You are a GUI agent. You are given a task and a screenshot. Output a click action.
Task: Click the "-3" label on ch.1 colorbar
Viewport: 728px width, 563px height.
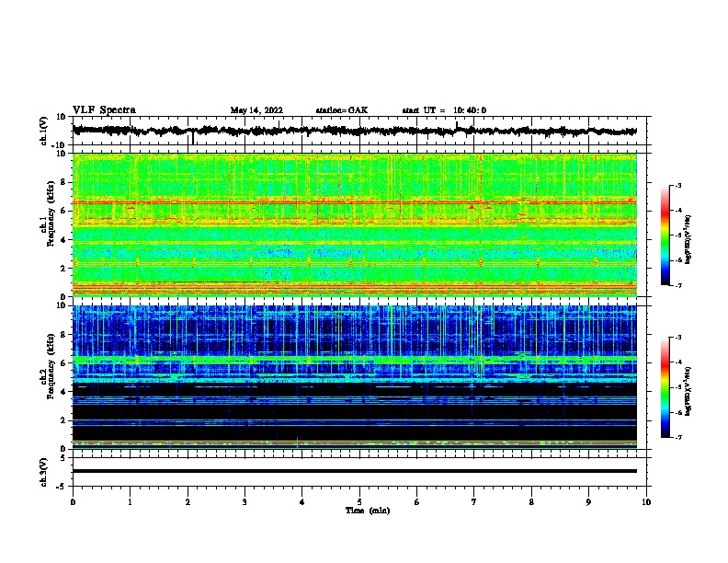[677, 185]
